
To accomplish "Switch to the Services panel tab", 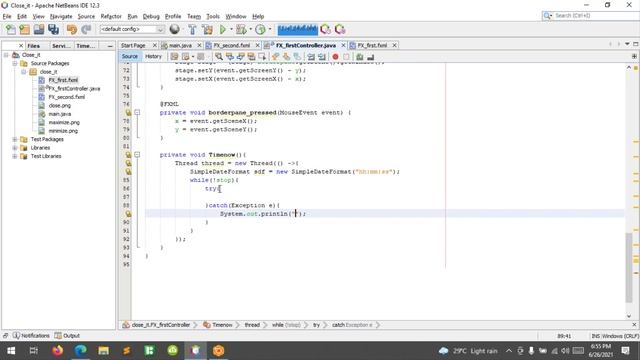I will (61, 46).
